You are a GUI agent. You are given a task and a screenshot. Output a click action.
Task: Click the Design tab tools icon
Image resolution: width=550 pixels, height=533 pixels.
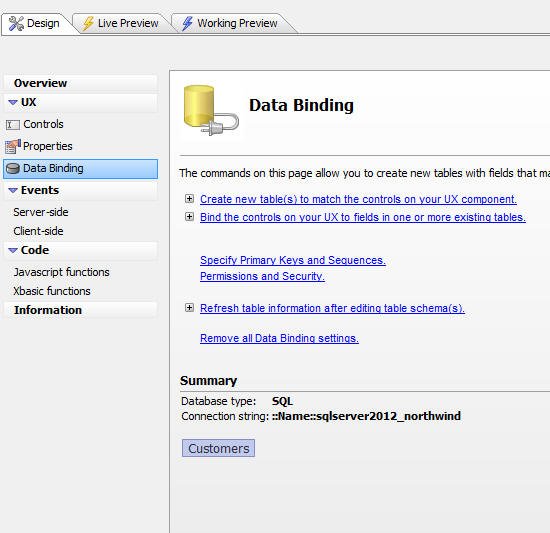[16, 23]
